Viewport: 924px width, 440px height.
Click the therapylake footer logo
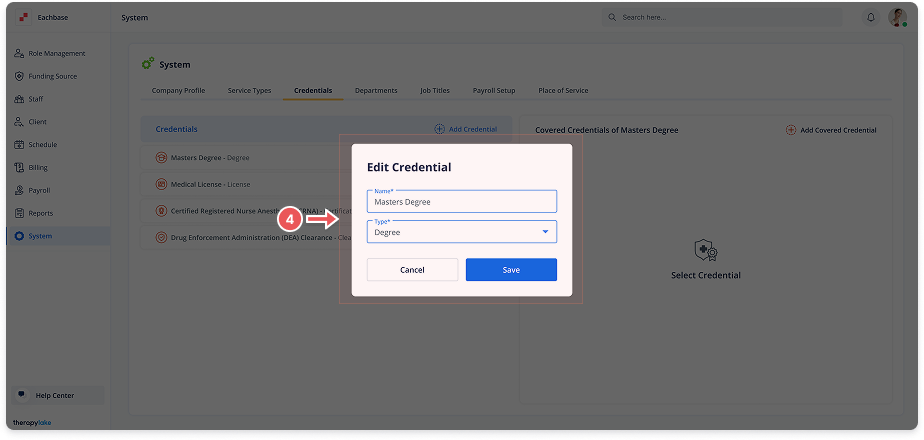(x=32, y=422)
